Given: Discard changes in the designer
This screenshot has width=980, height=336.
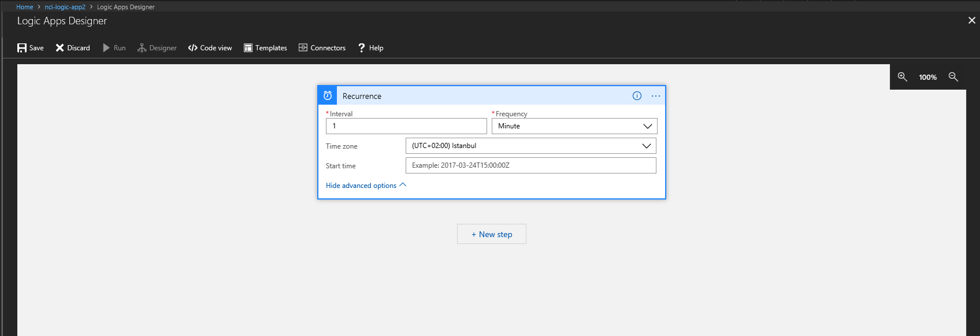Looking at the screenshot, I should (73, 48).
